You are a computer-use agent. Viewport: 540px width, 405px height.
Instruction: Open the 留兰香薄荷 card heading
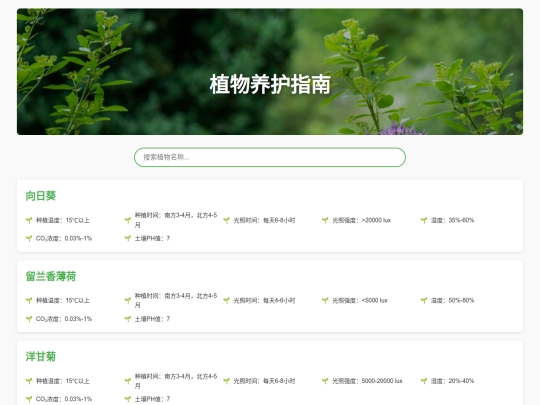[x=51, y=276]
